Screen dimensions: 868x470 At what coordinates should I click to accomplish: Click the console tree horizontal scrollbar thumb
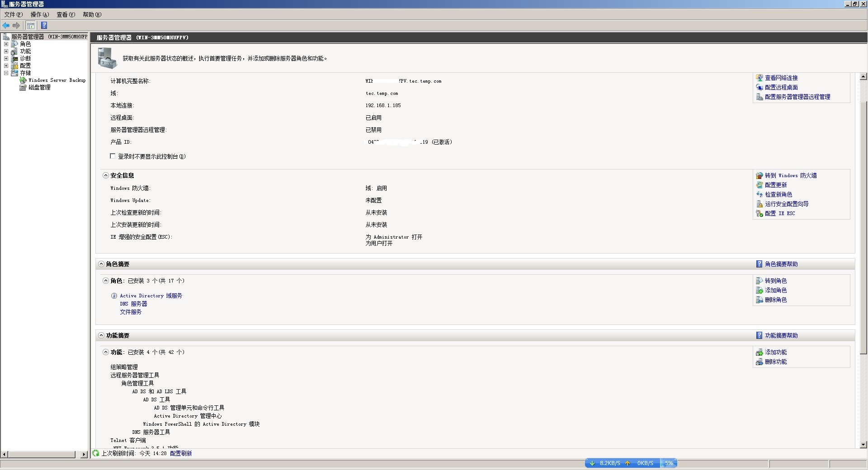[x=42, y=454]
